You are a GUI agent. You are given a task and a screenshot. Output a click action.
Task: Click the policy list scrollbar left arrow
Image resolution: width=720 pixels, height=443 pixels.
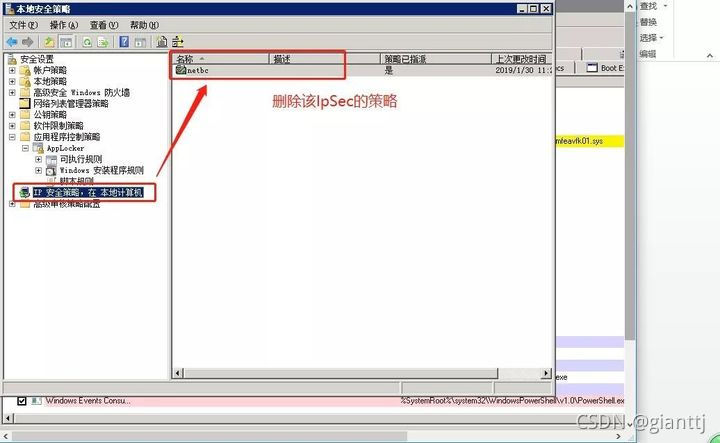pyautogui.click(x=178, y=373)
